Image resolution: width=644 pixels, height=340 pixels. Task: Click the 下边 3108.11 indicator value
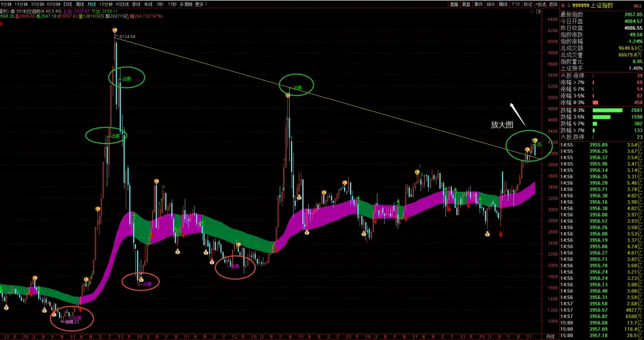(104, 11)
